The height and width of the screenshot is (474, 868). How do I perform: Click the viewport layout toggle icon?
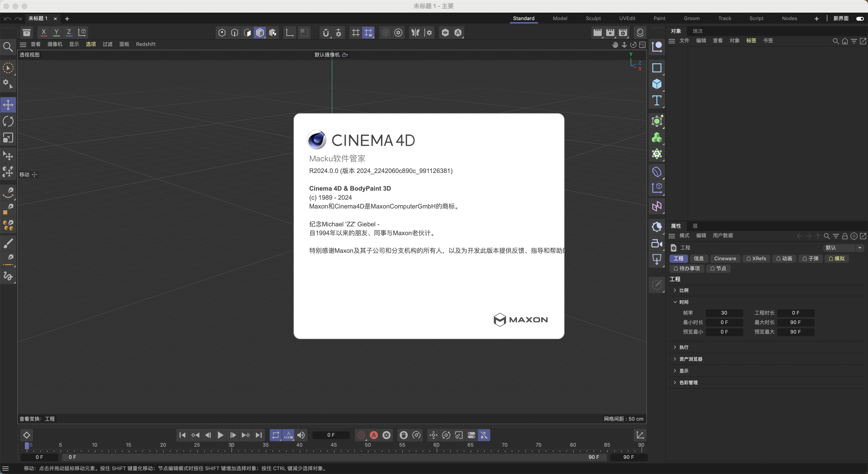point(643,45)
